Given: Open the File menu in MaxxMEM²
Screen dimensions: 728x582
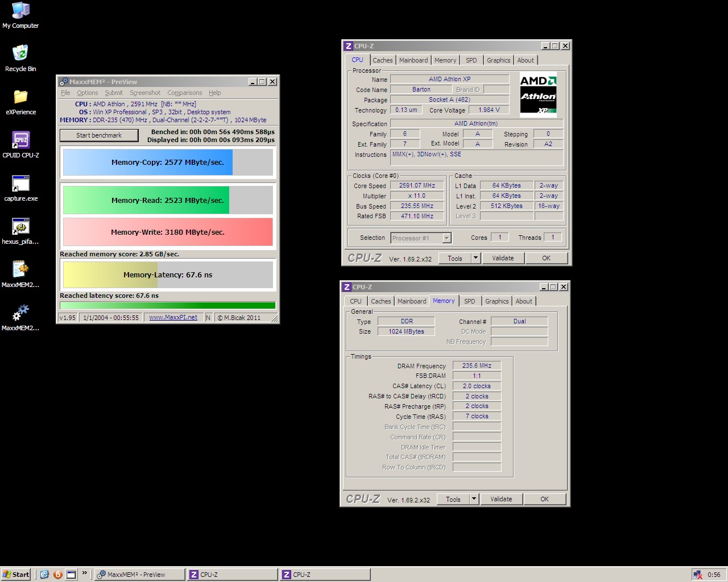Looking at the screenshot, I should pos(65,93).
